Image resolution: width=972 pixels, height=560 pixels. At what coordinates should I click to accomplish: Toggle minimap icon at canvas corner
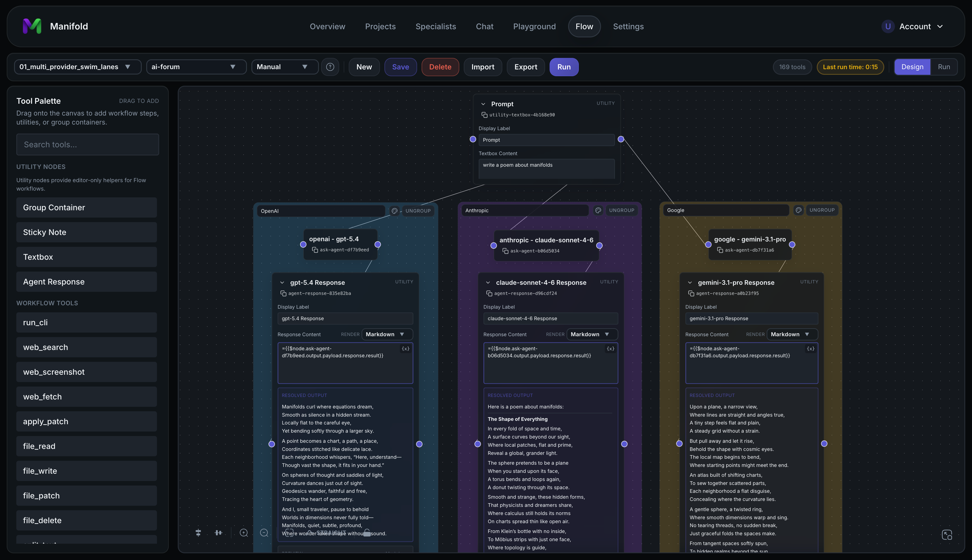point(947,535)
